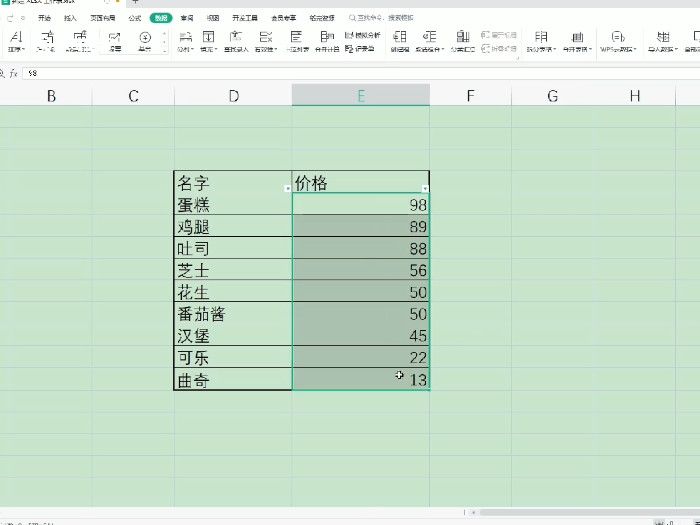This screenshot has height=525, width=700.
Task: Switch to the 页面布局 Page Layout tab
Action: tap(103, 18)
